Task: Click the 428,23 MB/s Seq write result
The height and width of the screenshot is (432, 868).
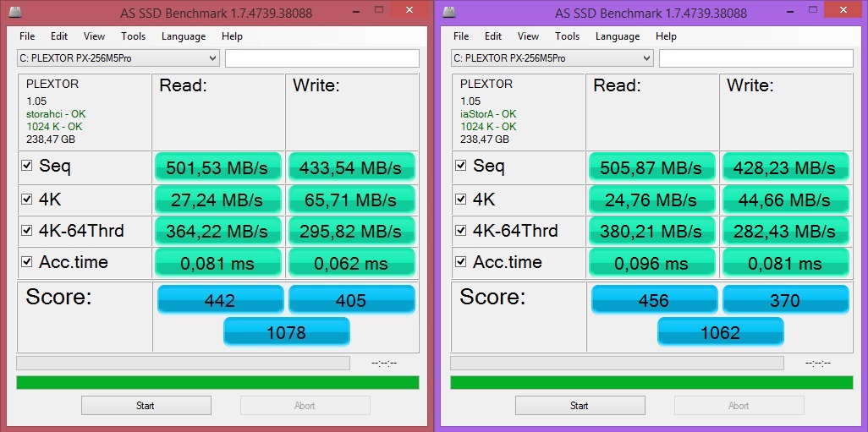Action: pyautogui.click(x=786, y=167)
